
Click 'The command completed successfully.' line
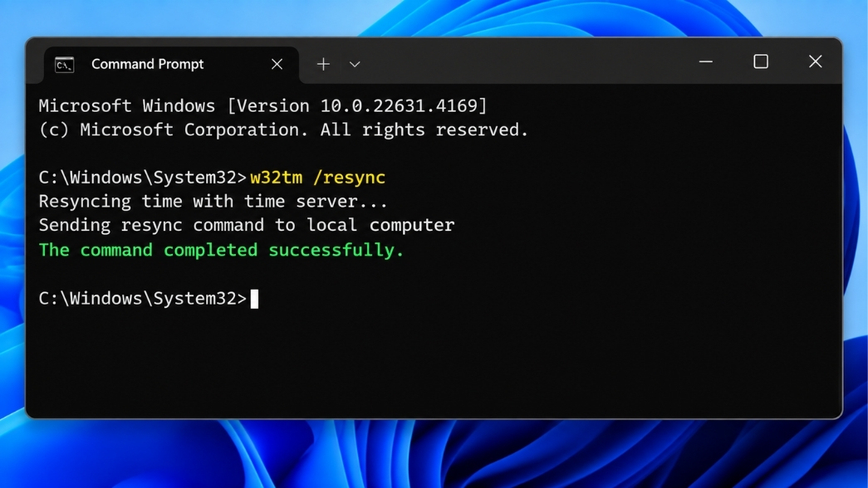(x=222, y=250)
